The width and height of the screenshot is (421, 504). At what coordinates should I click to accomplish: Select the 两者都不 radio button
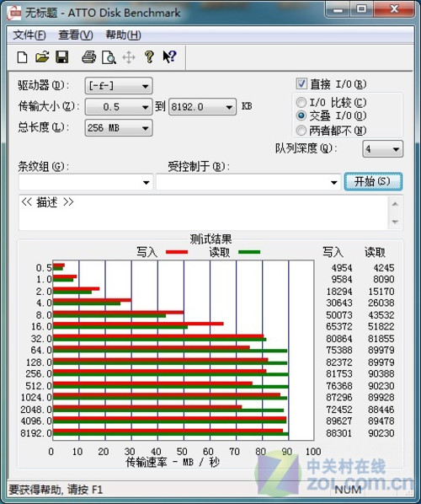tap(301, 131)
